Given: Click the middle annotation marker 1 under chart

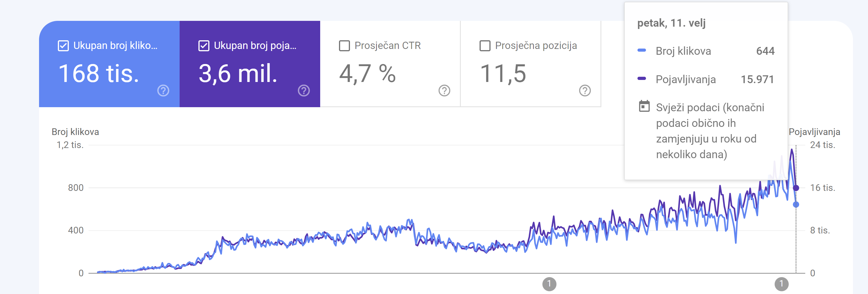Looking at the screenshot, I should pos(549,284).
